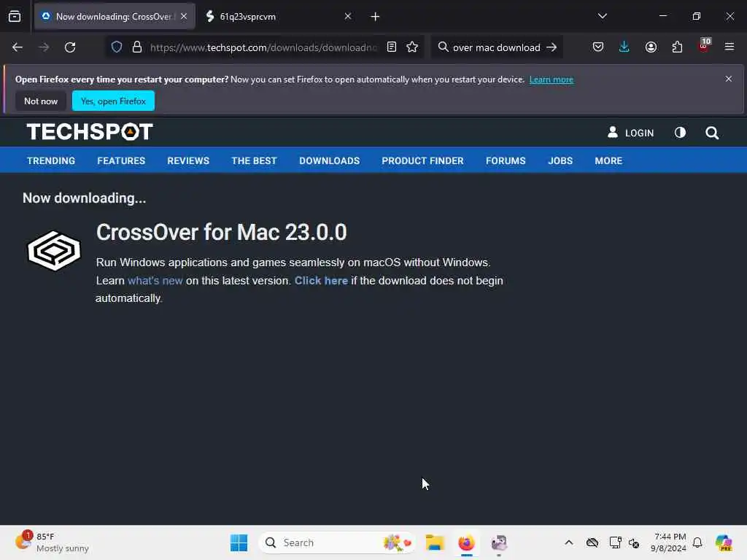Open the Firefox application hamburger menu
747x560 pixels.
(x=729, y=47)
